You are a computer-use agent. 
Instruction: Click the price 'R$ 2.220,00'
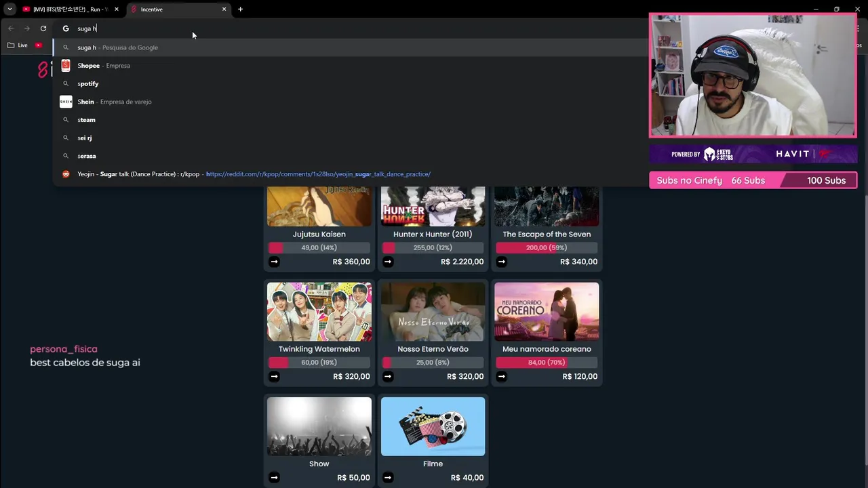[462, 262]
